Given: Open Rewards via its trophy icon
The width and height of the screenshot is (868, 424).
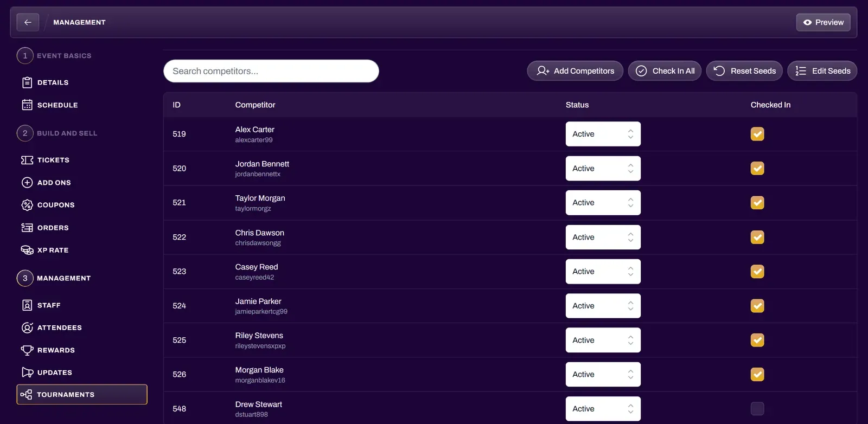Looking at the screenshot, I should 27,350.
